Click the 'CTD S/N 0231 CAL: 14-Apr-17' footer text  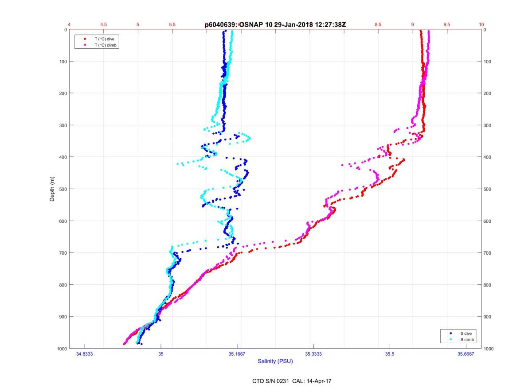pos(291,381)
